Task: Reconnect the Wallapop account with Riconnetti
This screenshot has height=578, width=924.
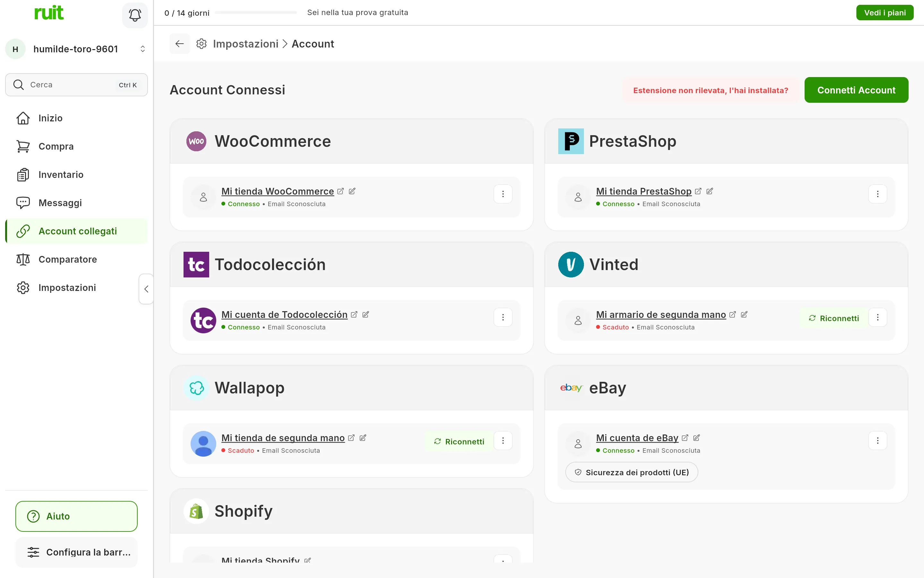Action: [459, 442]
